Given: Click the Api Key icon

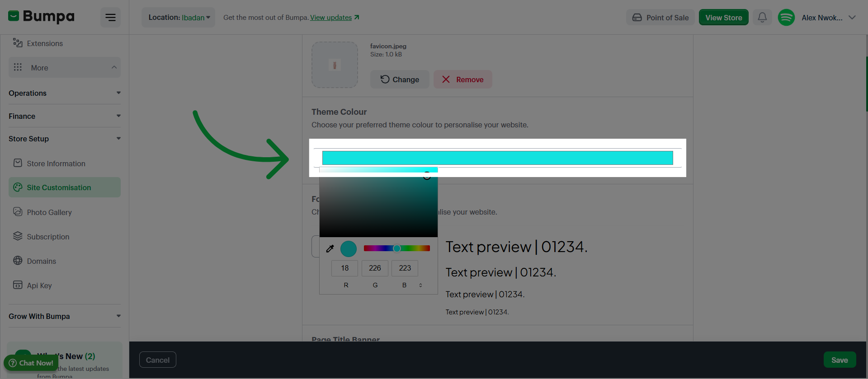Looking at the screenshot, I should [18, 285].
